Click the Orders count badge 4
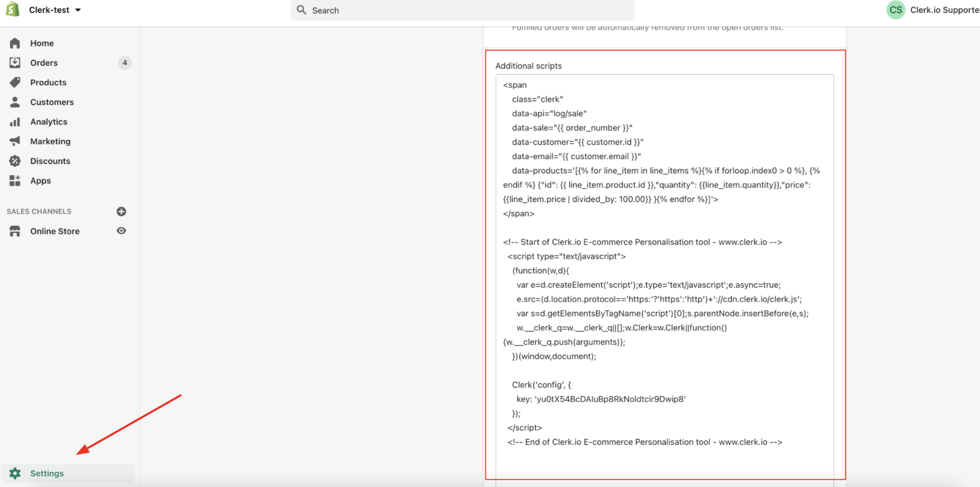 pos(125,63)
